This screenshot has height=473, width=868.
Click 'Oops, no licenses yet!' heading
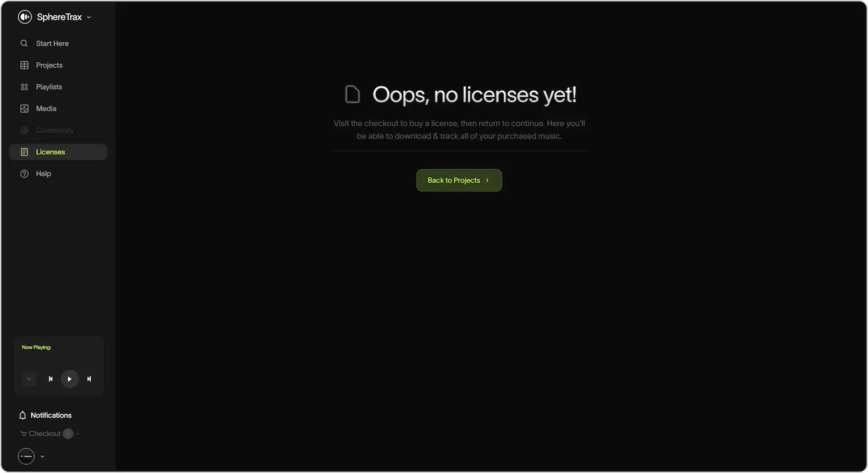pos(475,94)
